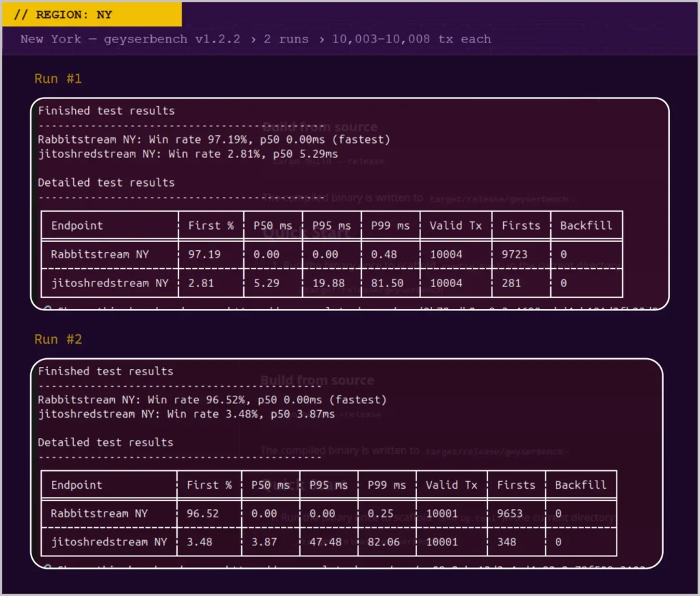Click "Finished test results" in Run #1 box
Viewport: 700px width, 596px height.
click(x=106, y=111)
